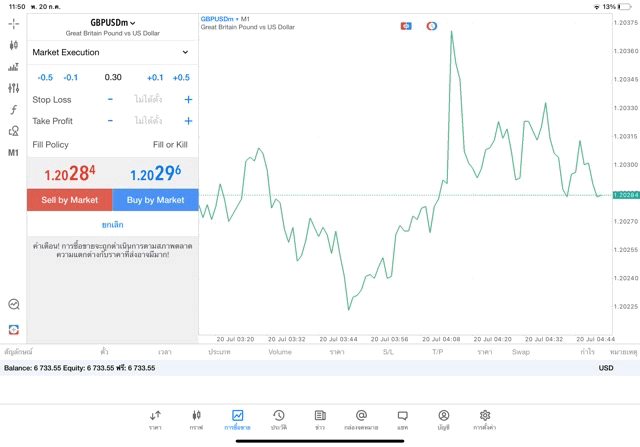Edit the 0.30 volume field

coord(113,77)
